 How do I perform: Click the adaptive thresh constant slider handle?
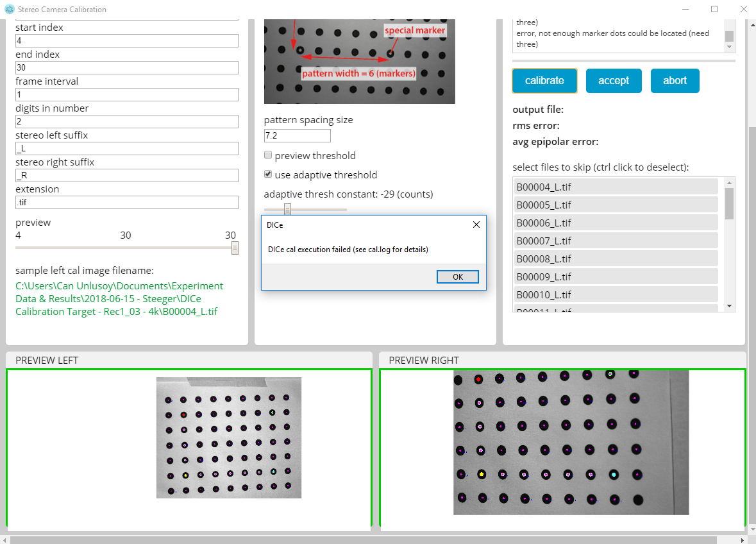coord(287,208)
